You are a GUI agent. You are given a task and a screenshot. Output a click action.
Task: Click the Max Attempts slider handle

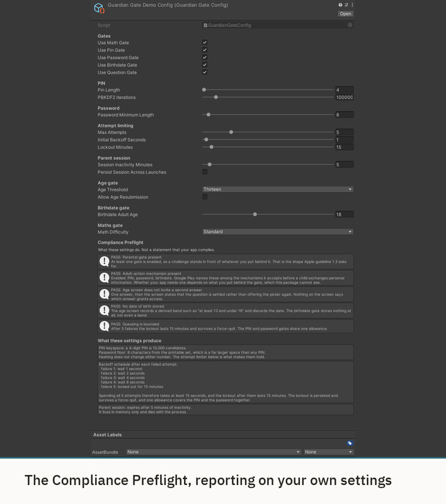(x=231, y=132)
